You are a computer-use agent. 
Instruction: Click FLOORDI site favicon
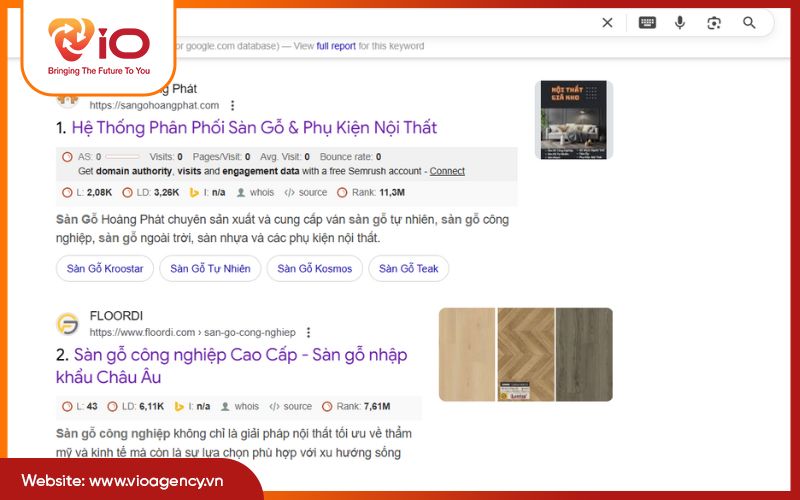coord(67,324)
